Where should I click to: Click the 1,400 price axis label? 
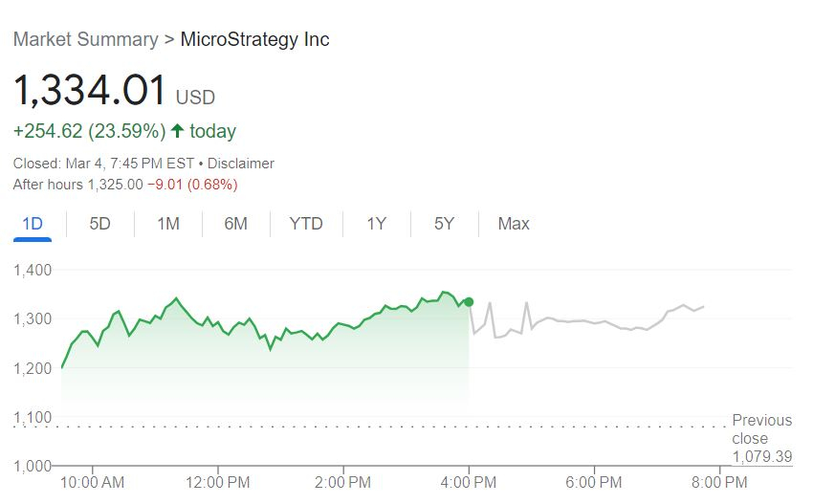click(x=33, y=271)
